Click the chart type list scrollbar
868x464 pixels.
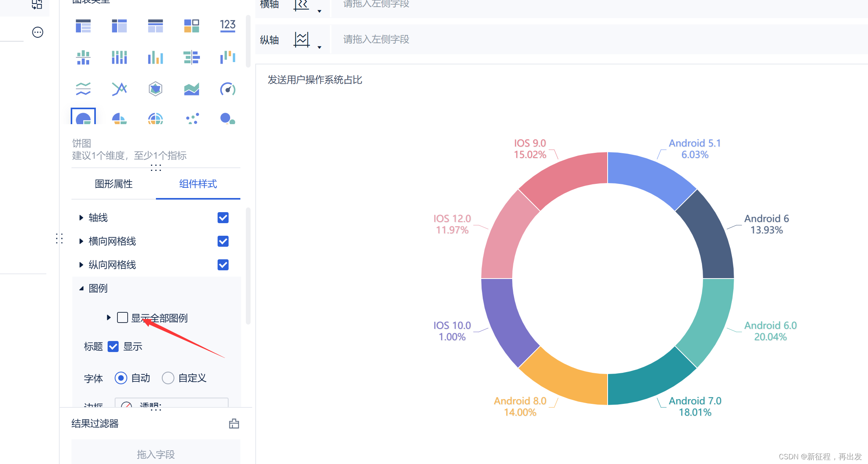(x=248, y=41)
